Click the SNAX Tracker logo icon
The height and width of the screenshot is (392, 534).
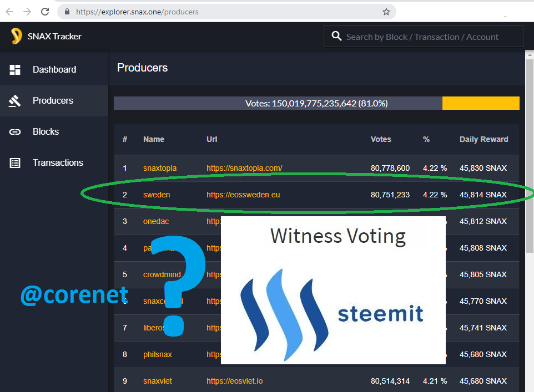point(16,36)
